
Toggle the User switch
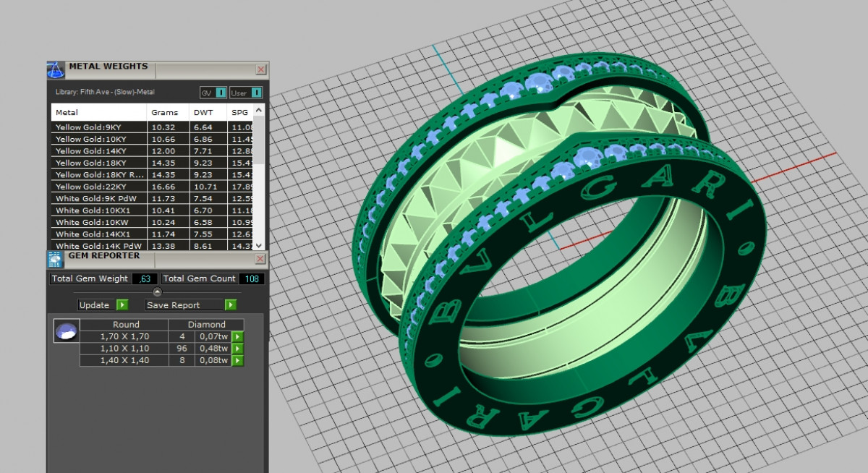click(256, 93)
